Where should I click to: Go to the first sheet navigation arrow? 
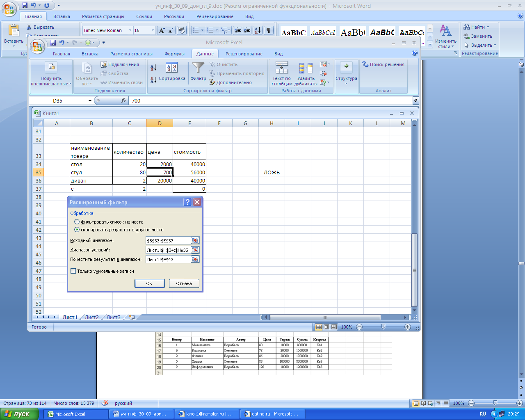tap(37, 317)
